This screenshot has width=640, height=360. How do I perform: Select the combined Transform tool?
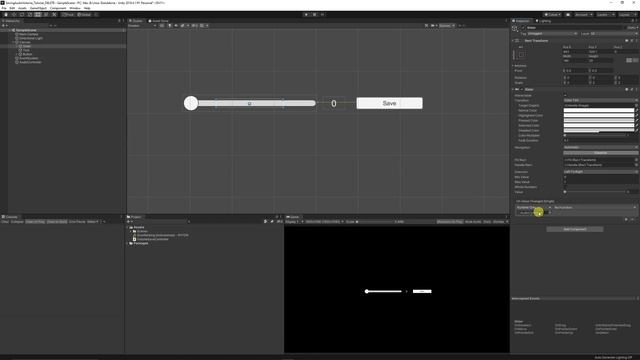tap(46, 15)
